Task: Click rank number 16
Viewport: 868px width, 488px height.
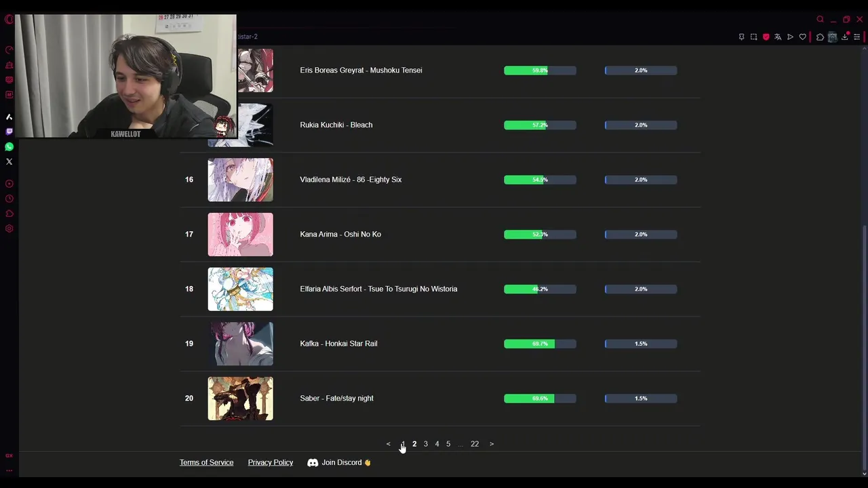Action: [189, 180]
